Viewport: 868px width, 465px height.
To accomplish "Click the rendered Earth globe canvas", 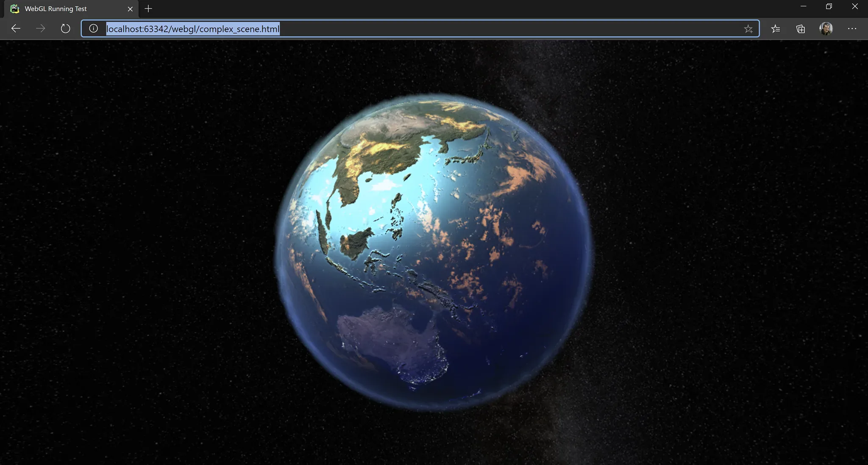I will pyautogui.click(x=433, y=252).
